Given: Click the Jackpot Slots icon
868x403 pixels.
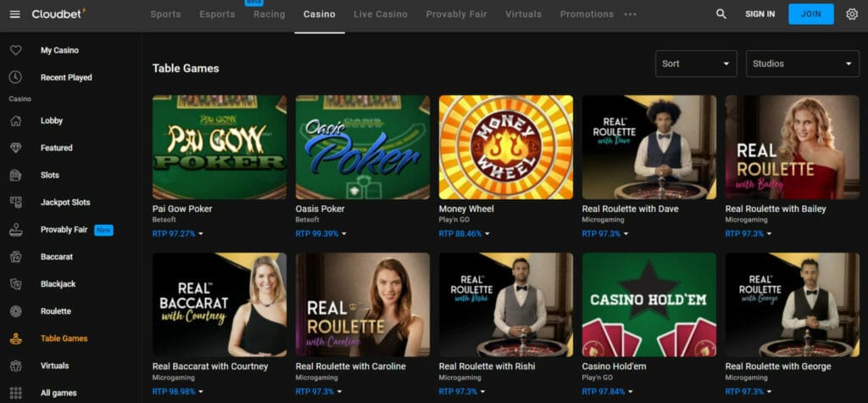Looking at the screenshot, I should point(15,202).
